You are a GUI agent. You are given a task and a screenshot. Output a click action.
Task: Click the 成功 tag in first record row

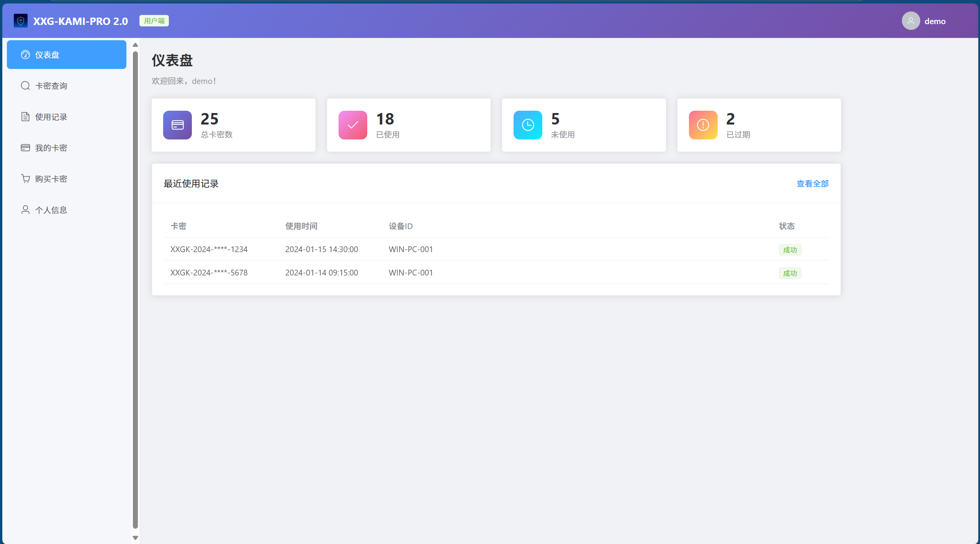790,250
